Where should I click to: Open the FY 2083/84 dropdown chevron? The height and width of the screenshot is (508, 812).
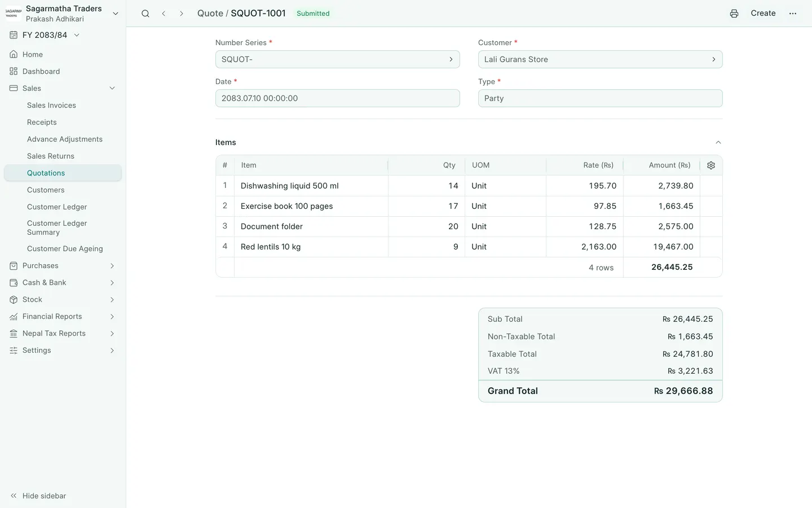click(77, 35)
